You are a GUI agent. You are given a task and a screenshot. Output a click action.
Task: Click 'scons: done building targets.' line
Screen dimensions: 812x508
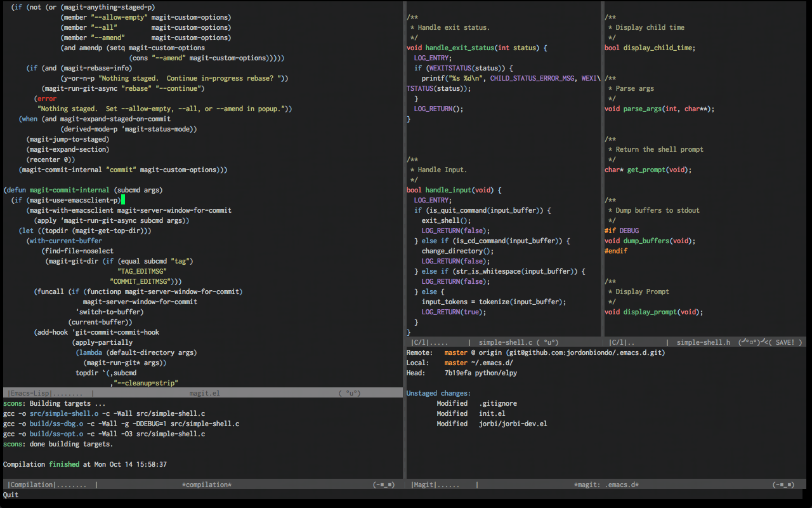coord(58,444)
